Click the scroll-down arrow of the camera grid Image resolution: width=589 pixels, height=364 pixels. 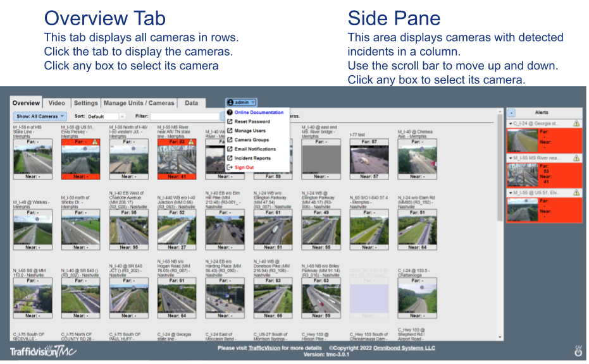coord(500,337)
